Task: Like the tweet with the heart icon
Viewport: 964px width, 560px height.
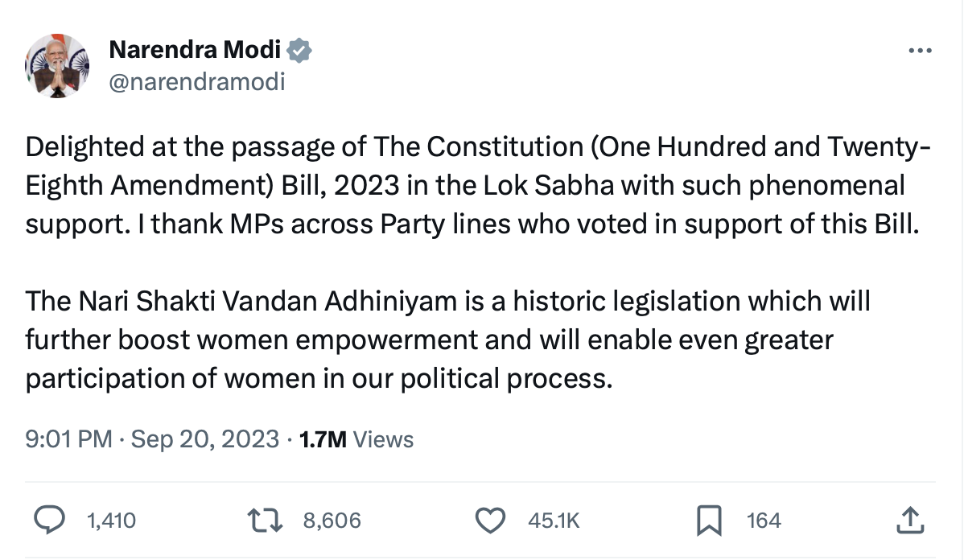Action: tap(490, 520)
